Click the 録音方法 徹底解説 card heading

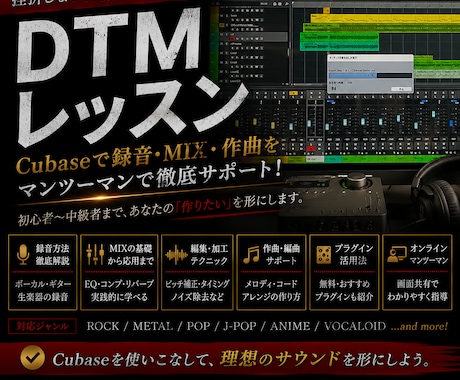[x=53, y=254]
